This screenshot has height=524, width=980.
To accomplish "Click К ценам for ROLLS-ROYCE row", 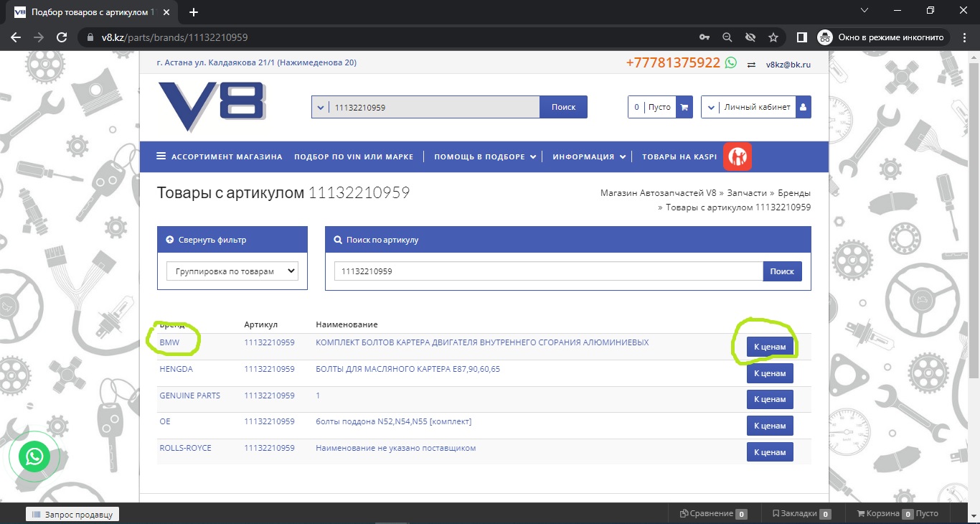I will [770, 452].
